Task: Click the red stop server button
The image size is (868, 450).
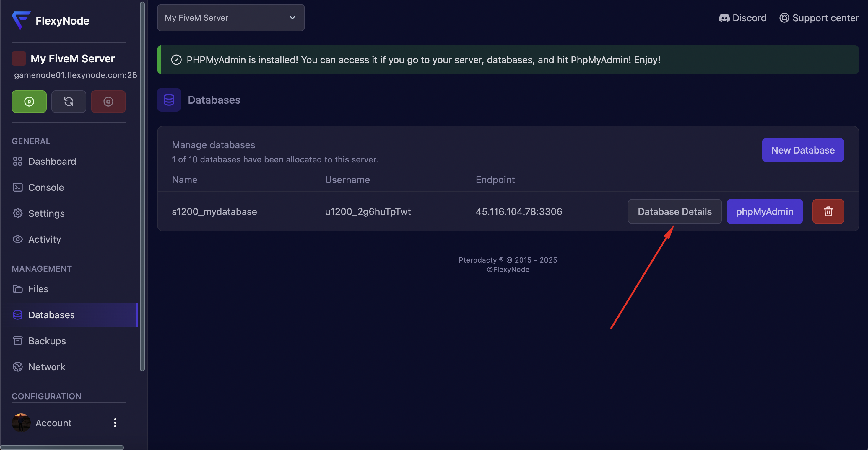Action: tap(108, 101)
